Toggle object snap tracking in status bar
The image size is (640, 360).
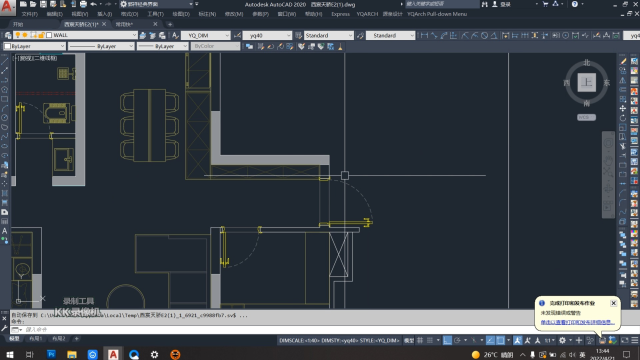pyautogui.click(x=490, y=340)
